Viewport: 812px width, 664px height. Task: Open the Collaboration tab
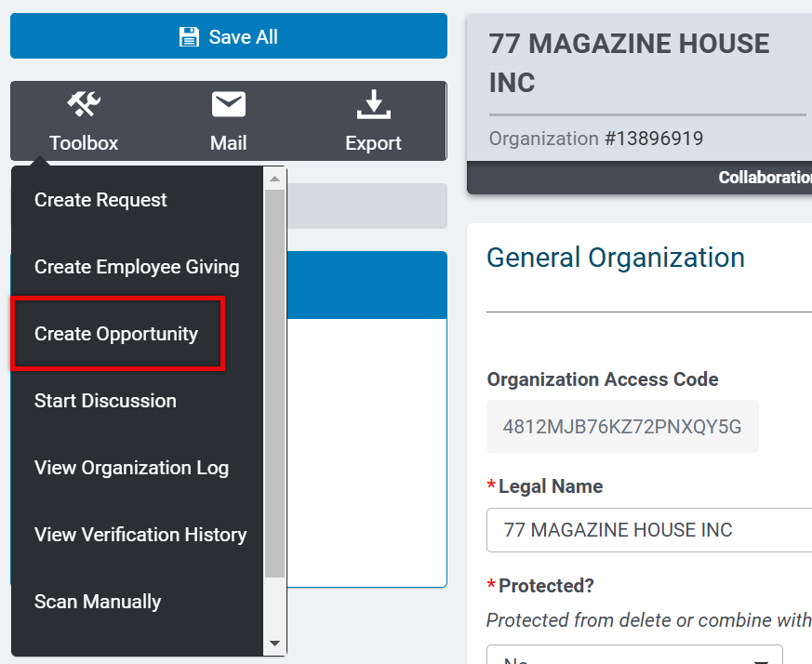(765, 177)
